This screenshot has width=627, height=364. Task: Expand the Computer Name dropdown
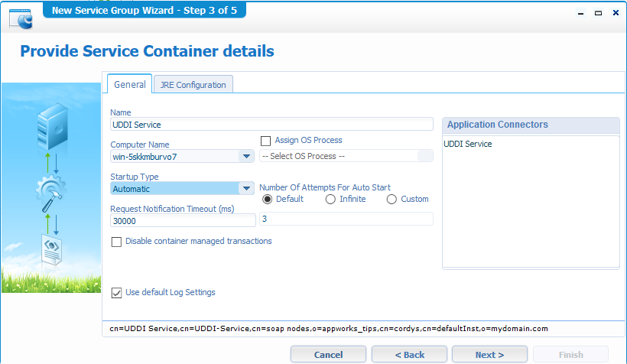pyautogui.click(x=246, y=157)
